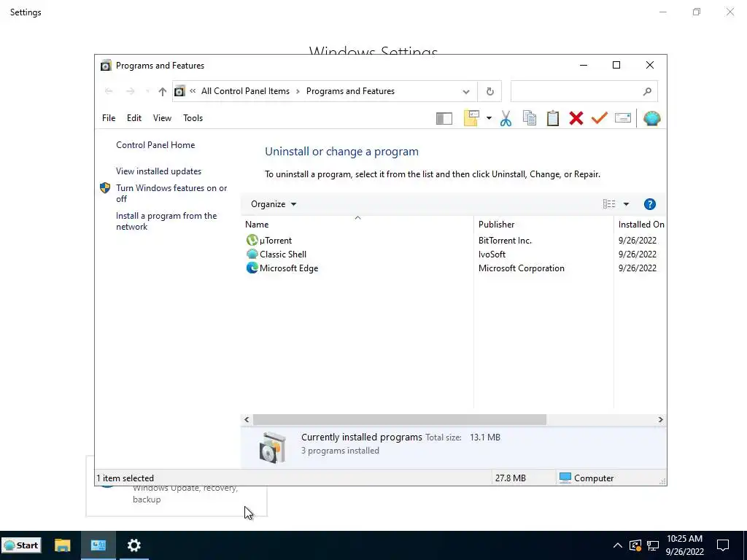Click the address bar double chevron expander

pos(193,91)
